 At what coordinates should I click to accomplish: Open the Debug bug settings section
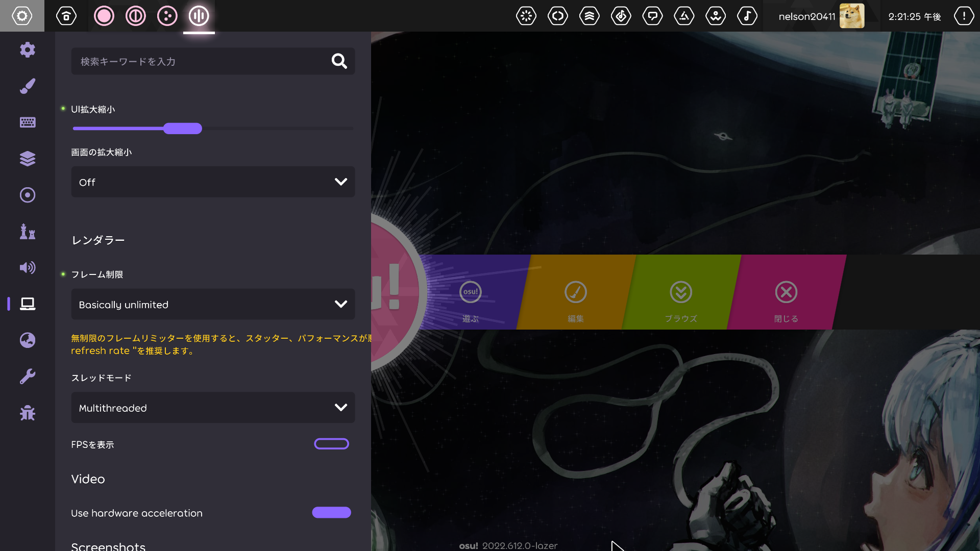tap(28, 413)
